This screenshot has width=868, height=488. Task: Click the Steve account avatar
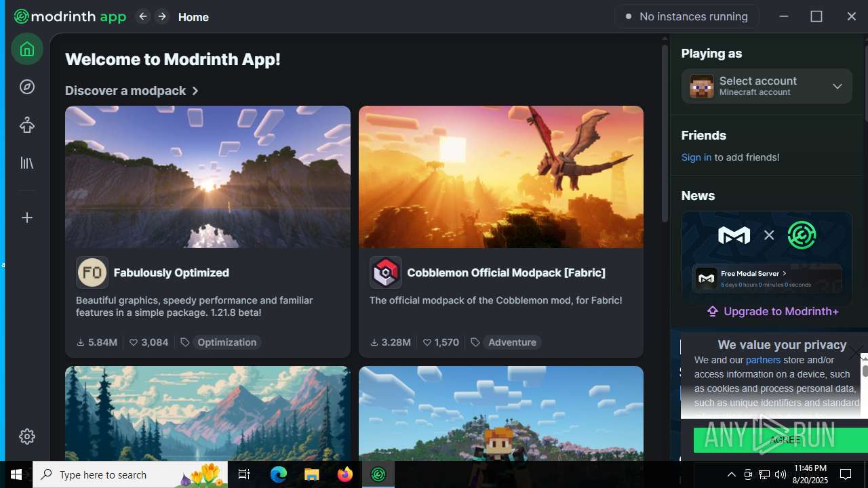click(x=702, y=86)
